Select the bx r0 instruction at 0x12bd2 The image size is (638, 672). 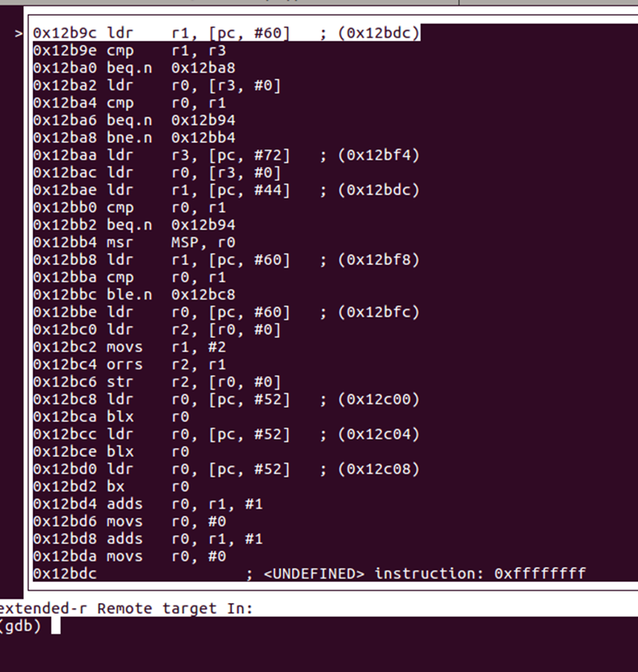111,487
